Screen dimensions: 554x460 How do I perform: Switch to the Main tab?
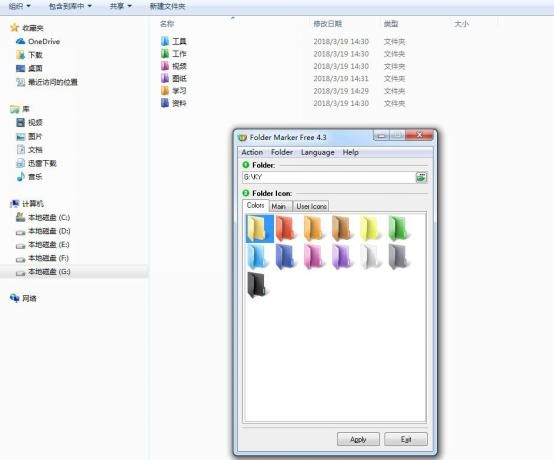(280, 206)
